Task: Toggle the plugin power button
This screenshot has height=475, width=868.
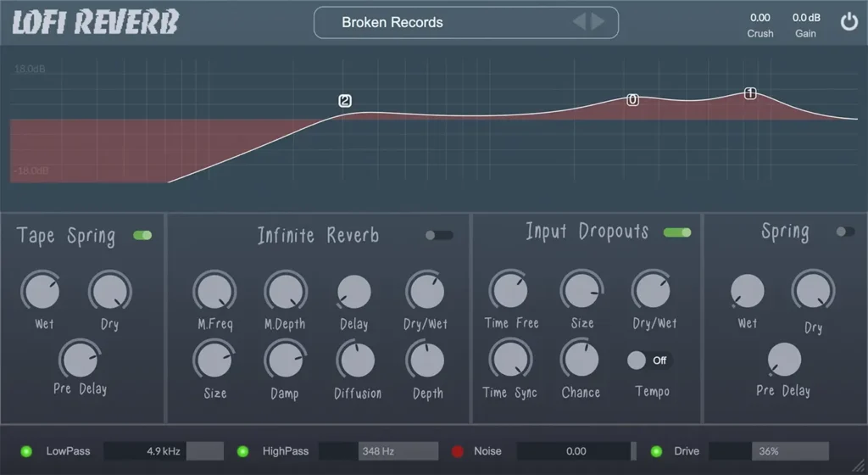Action: pos(849,23)
